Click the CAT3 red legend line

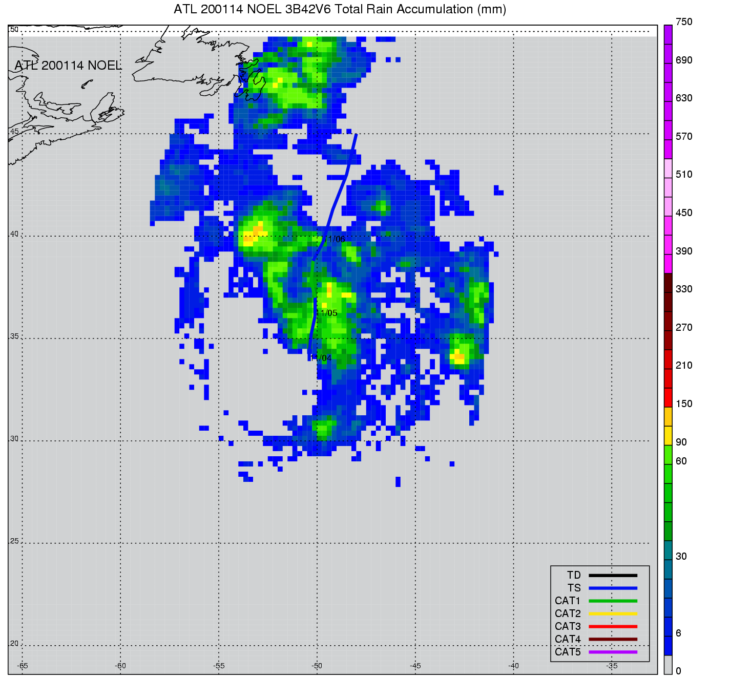coord(613,626)
